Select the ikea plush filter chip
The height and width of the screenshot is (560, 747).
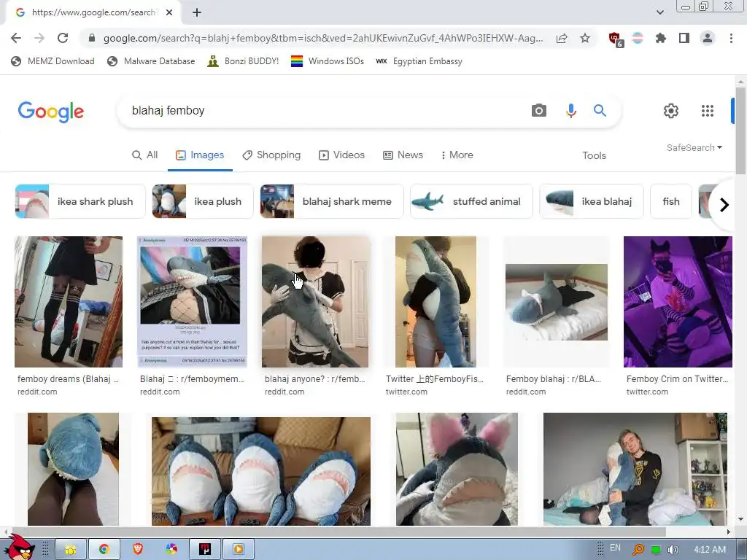tap(203, 201)
